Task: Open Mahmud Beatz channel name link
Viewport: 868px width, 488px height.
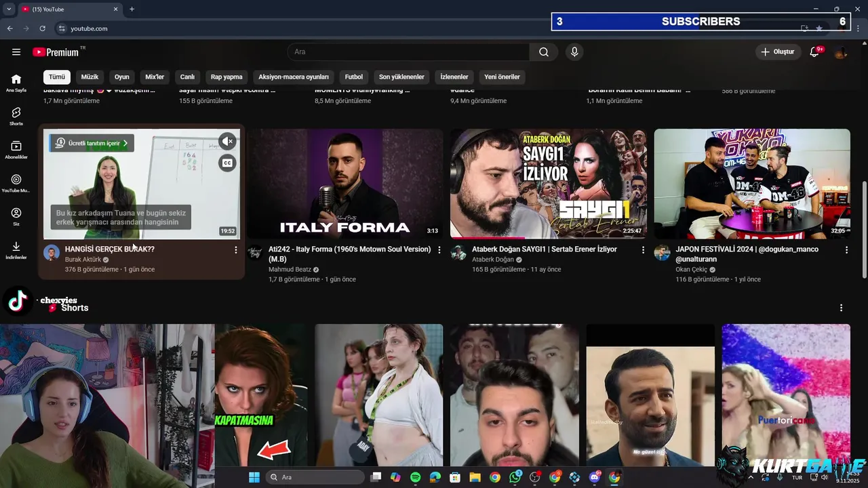Action: (290, 269)
